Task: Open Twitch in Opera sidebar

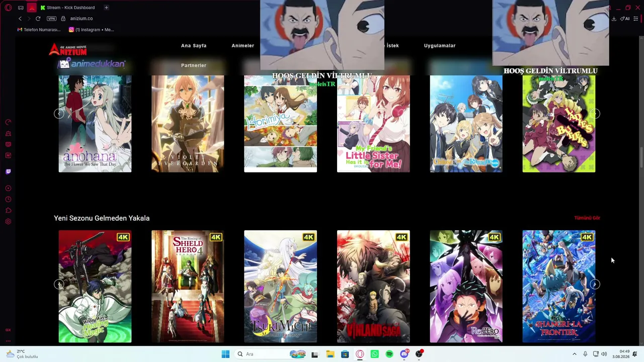Action: point(8,171)
